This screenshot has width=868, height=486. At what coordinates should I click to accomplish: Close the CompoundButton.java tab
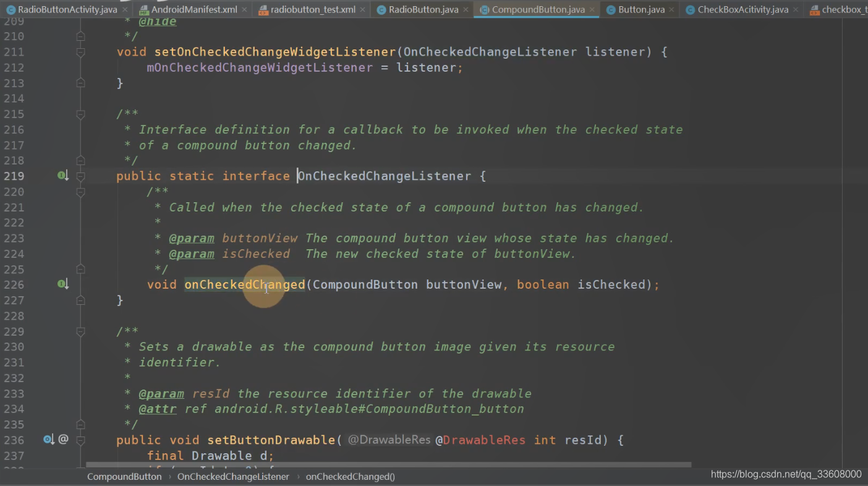click(592, 10)
